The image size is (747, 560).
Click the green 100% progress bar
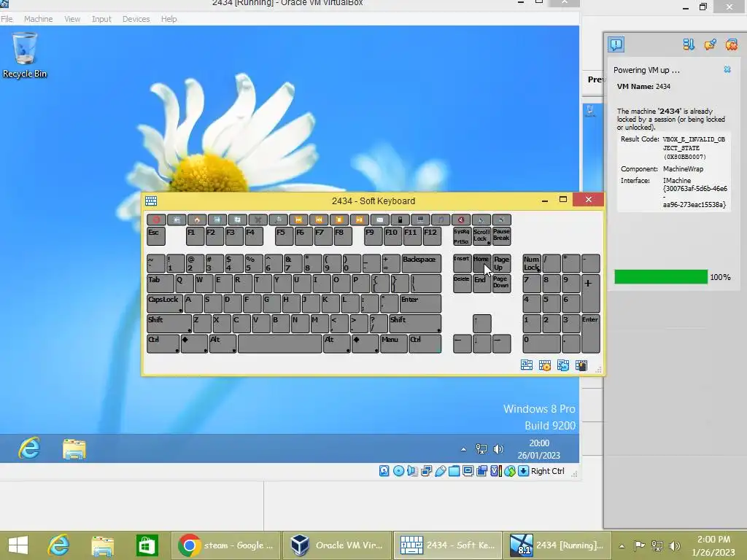[x=661, y=276]
